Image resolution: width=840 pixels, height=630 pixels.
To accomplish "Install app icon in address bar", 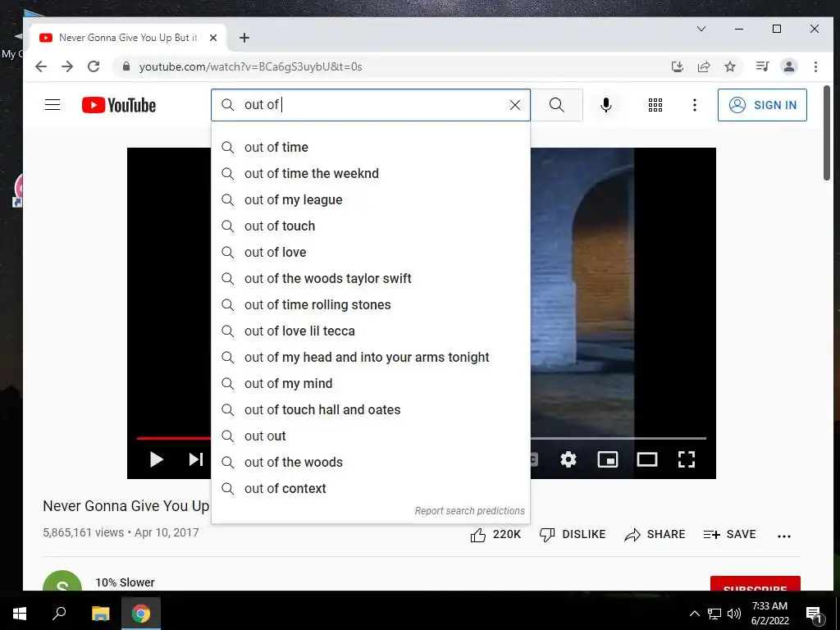I will click(x=677, y=66).
